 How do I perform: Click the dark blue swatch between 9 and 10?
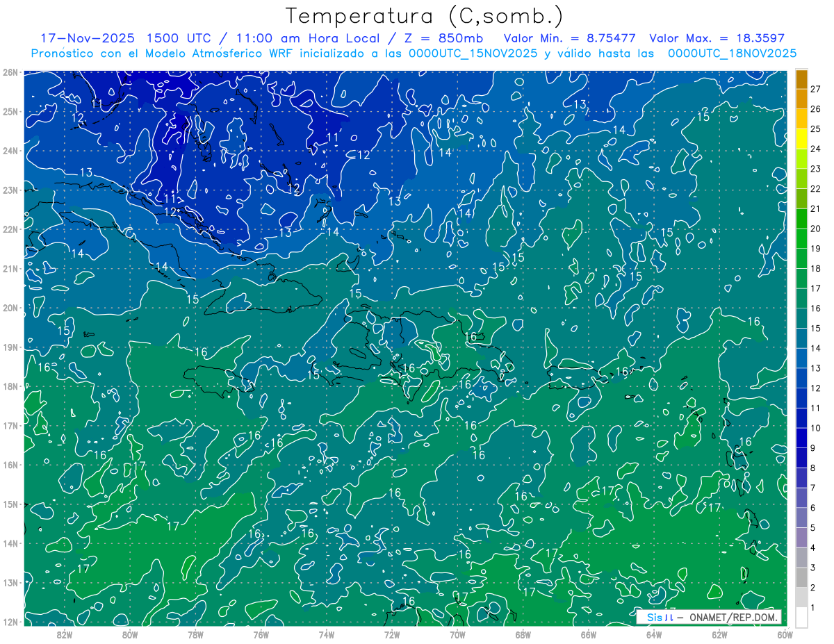tap(801, 438)
